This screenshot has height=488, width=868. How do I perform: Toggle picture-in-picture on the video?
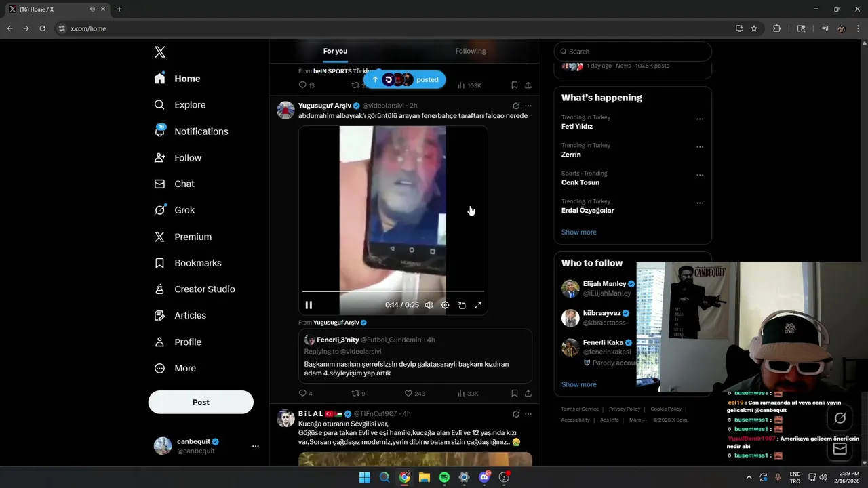[x=462, y=305]
